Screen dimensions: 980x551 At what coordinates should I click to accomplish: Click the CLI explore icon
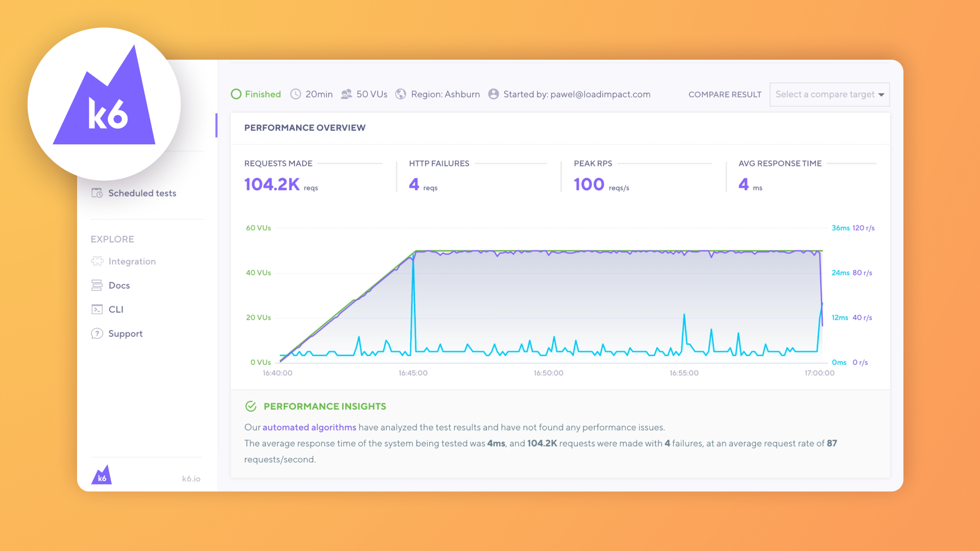click(97, 309)
